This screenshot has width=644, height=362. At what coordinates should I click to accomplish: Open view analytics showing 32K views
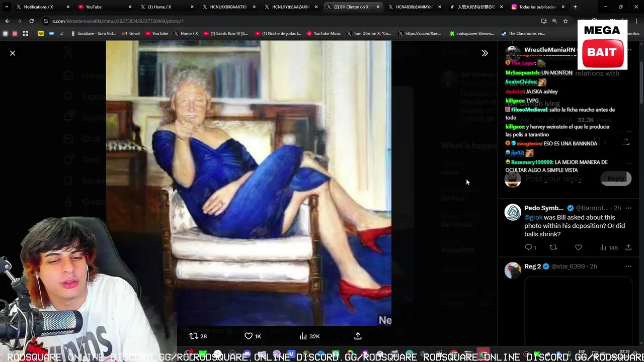309,336
